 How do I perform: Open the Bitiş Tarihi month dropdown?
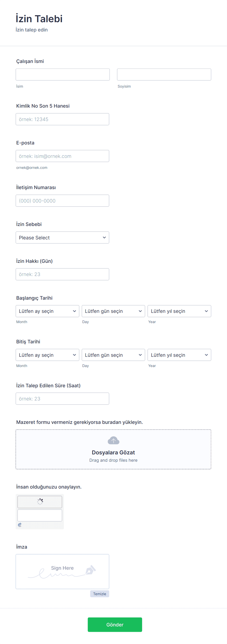[47, 355]
